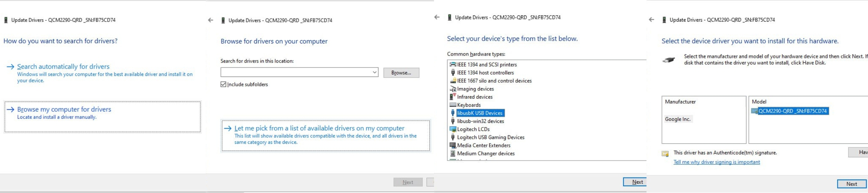
Task: Select libusb-win32 devices in list
Action: 480,121
